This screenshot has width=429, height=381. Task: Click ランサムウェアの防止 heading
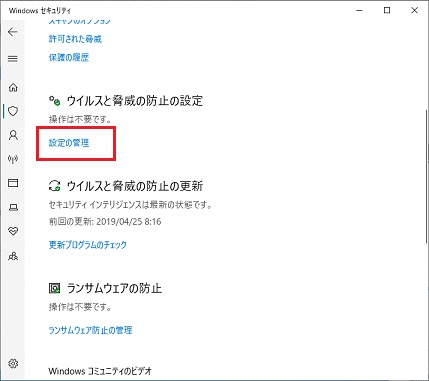114,288
